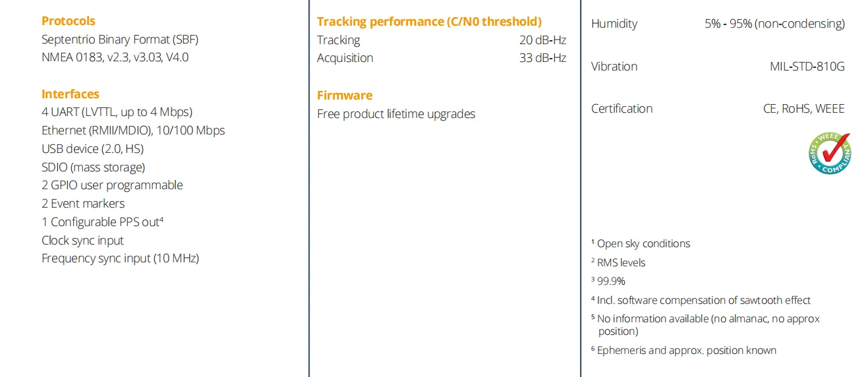Click the Configurable PPS out entry
The width and height of the screenshot is (868, 377).
pos(102,222)
